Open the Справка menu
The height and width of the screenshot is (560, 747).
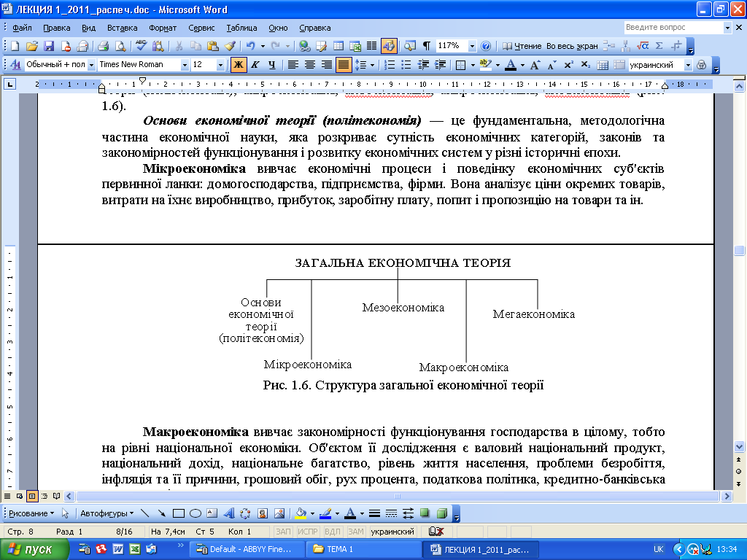(x=315, y=28)
